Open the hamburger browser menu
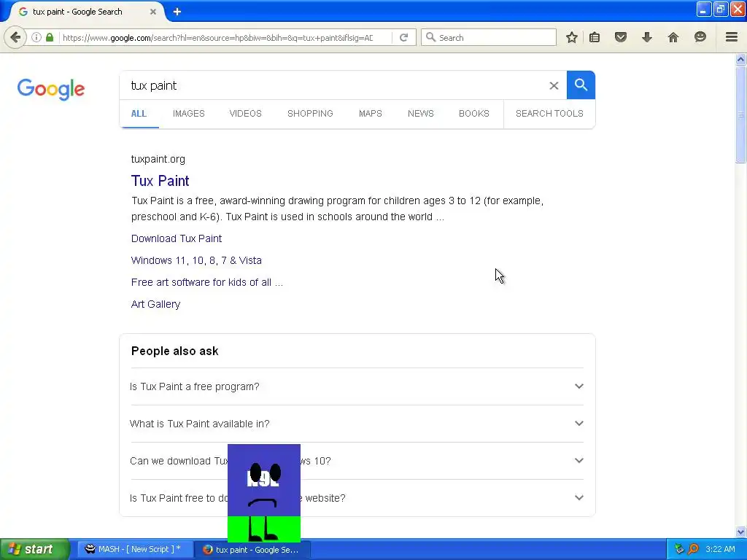 731,37
